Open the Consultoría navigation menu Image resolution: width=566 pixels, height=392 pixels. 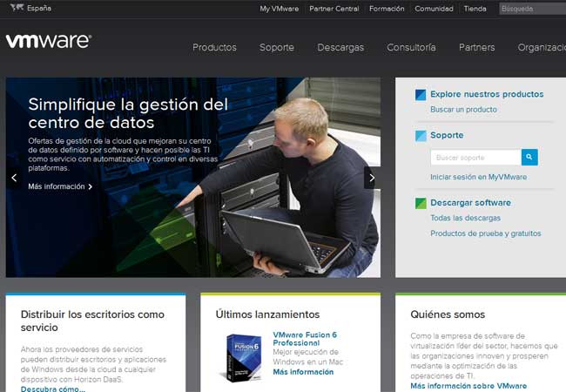[411, 47]
